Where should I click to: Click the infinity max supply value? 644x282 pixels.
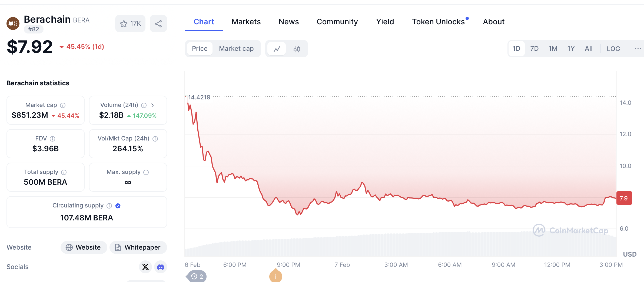coord(128,183)
